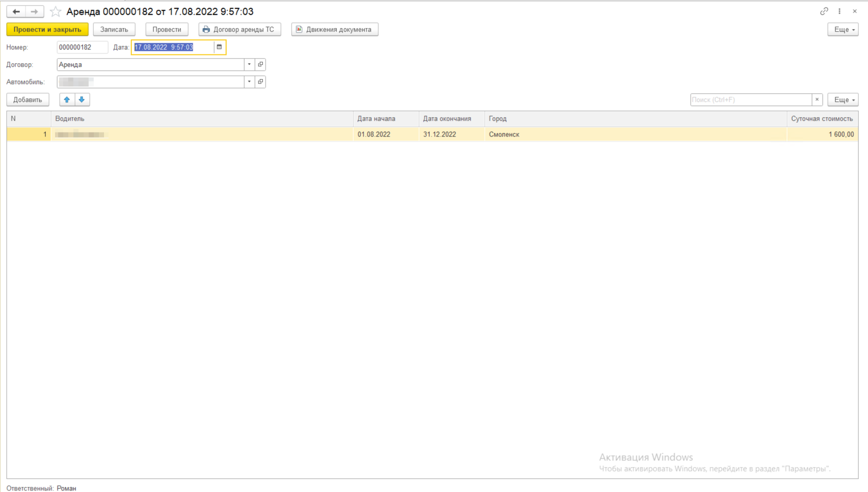Move the row down with blue arrow
Screen dimensions: 868x492
[x=82, y=100]
